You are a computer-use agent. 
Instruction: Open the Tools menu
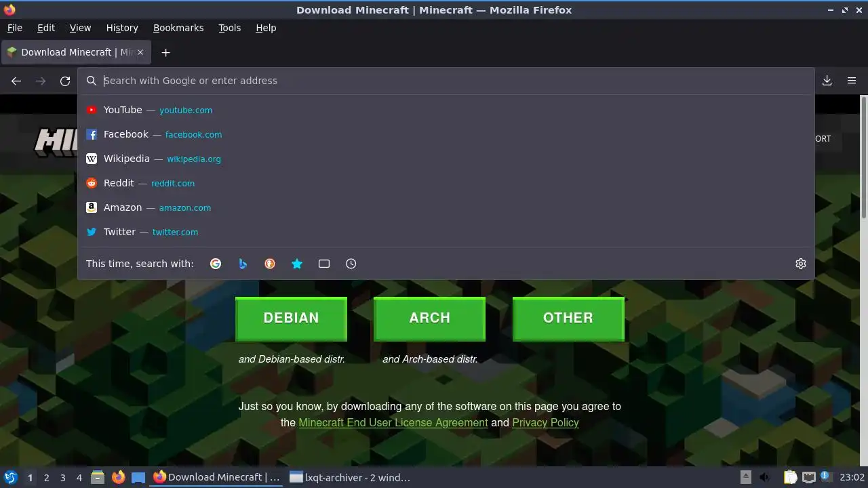click(x=229, y=28)
